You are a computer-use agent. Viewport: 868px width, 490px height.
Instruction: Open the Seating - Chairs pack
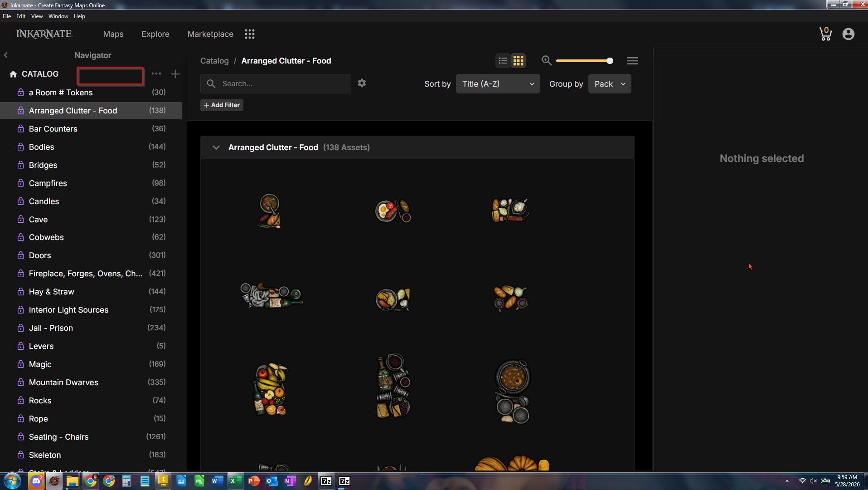tap(91, 437)
